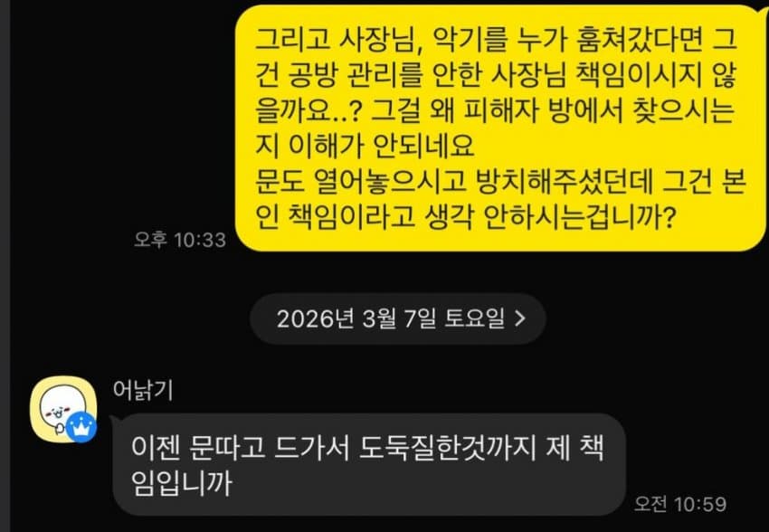769x532 pixels.
Task: Select the sender name 어낡기
Action: [x=143, y=390]
